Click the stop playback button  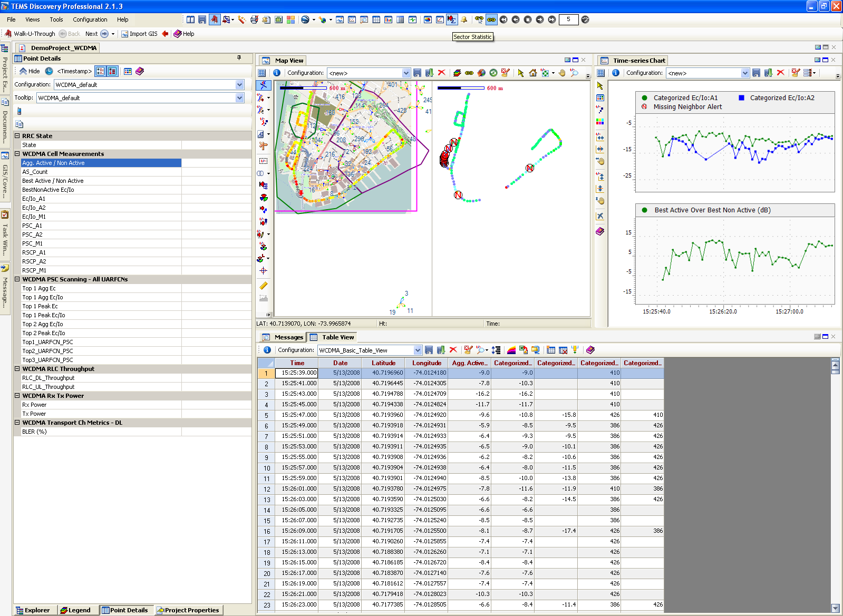(528, 19)
